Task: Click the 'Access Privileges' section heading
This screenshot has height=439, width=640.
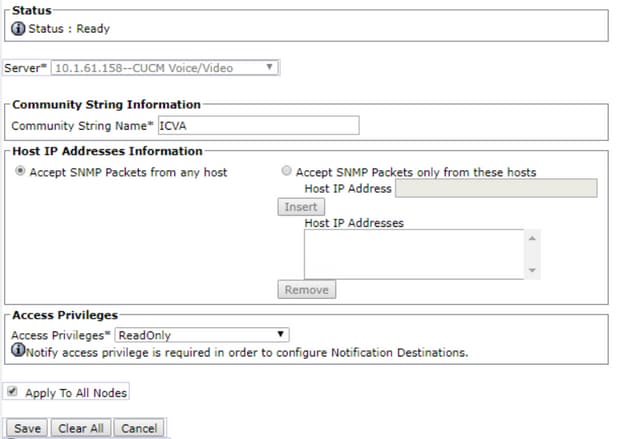Action: point(65,315)
